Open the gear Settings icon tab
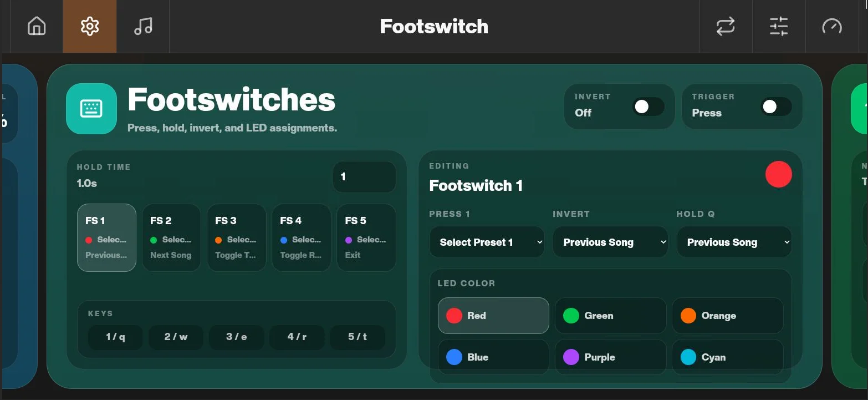 [90, 26]
